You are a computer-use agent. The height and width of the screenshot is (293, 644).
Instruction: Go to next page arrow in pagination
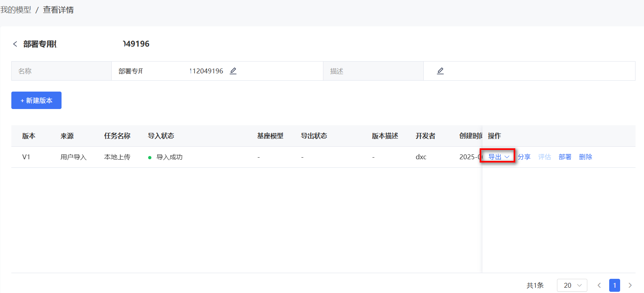630,285
